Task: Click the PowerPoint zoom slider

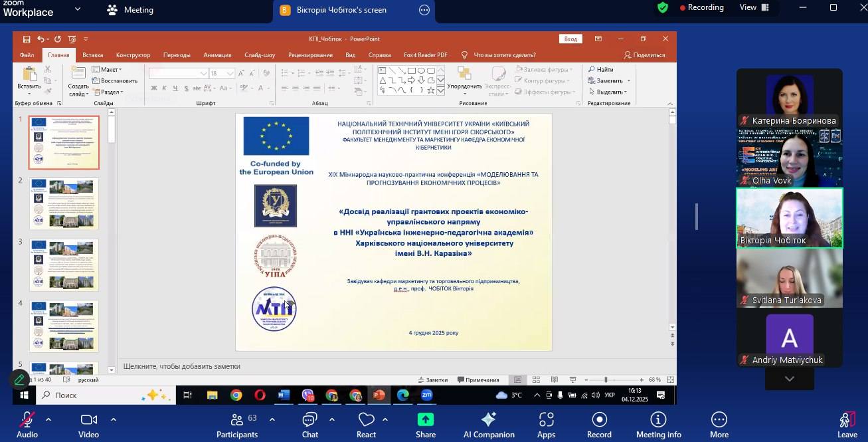Action: (606, 380)
